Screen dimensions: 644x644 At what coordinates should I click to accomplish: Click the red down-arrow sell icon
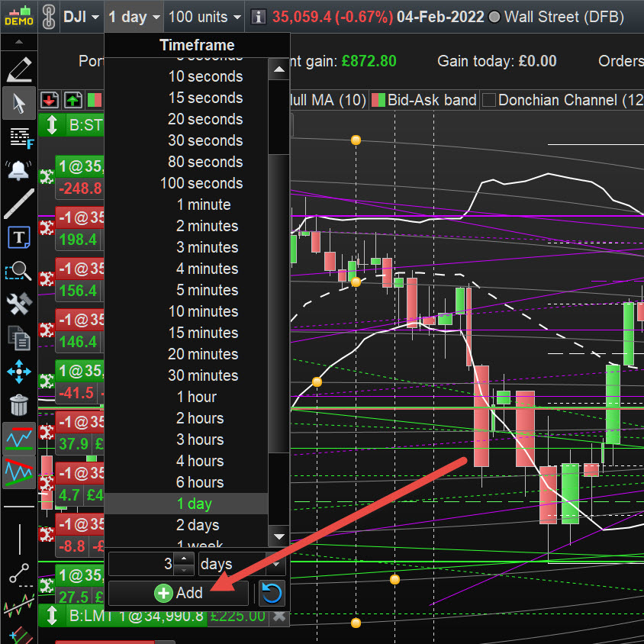(50, 100)
